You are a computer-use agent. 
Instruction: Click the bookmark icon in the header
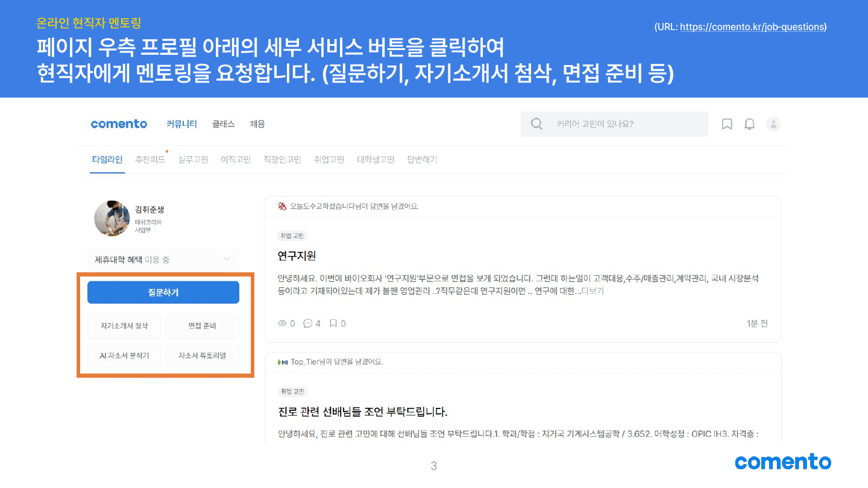(727, 124)
